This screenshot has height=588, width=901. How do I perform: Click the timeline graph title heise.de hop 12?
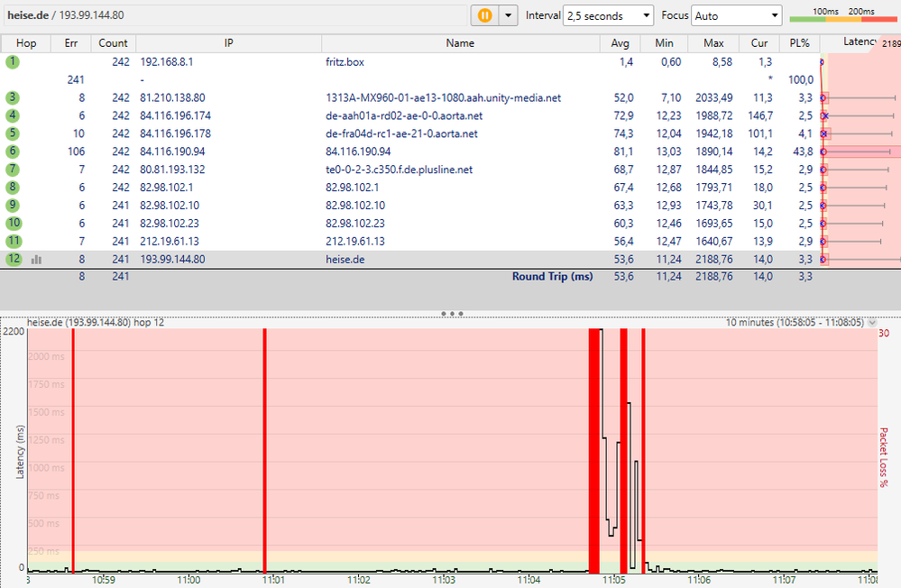pos(96,323)
